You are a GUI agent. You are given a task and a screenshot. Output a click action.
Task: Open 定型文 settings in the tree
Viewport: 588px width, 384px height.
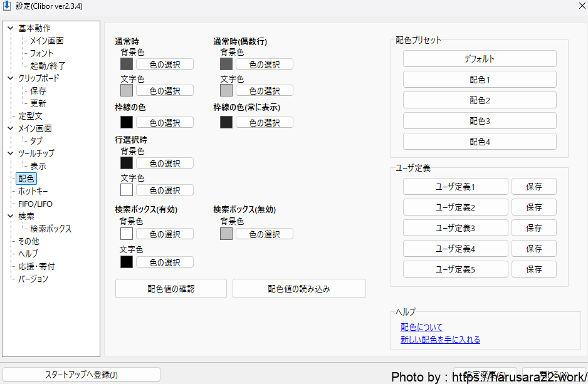coord(30,116)
